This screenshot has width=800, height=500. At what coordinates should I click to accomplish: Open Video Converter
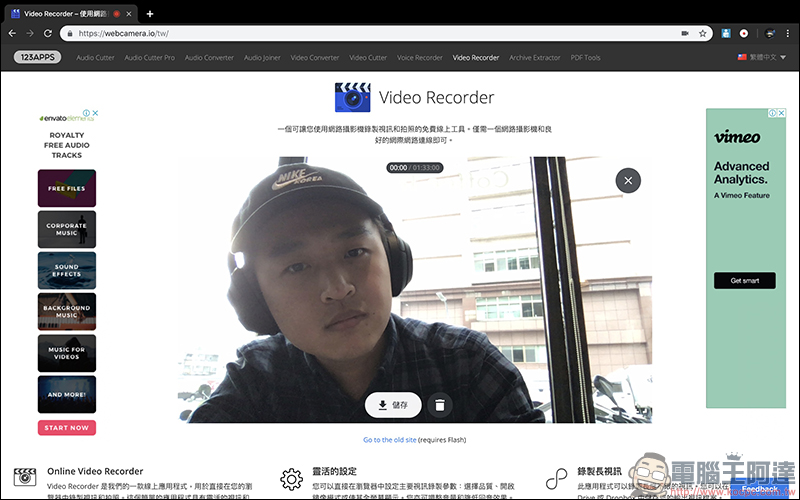[x=315, y=58]
